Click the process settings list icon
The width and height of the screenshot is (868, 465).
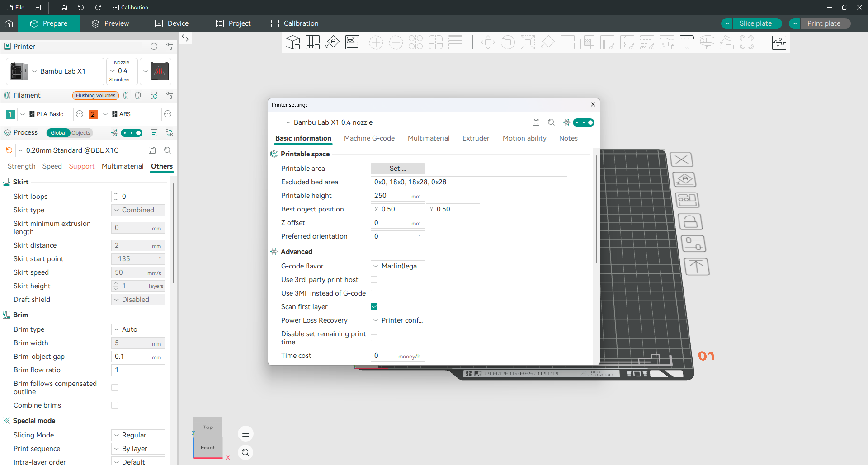[154, 133]
